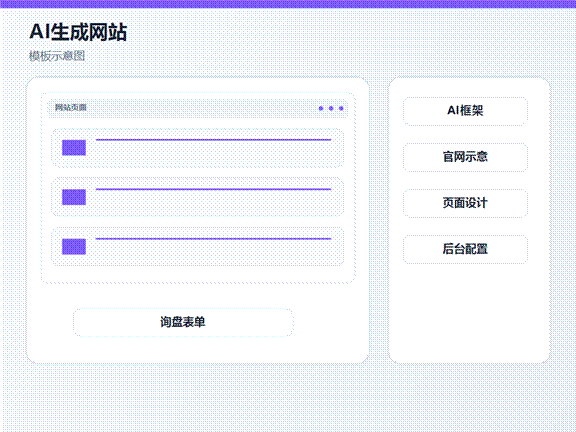Screen dimensions: 576x432
Task: Click the first purple dot in header
Action: click(x=321, y=108)
